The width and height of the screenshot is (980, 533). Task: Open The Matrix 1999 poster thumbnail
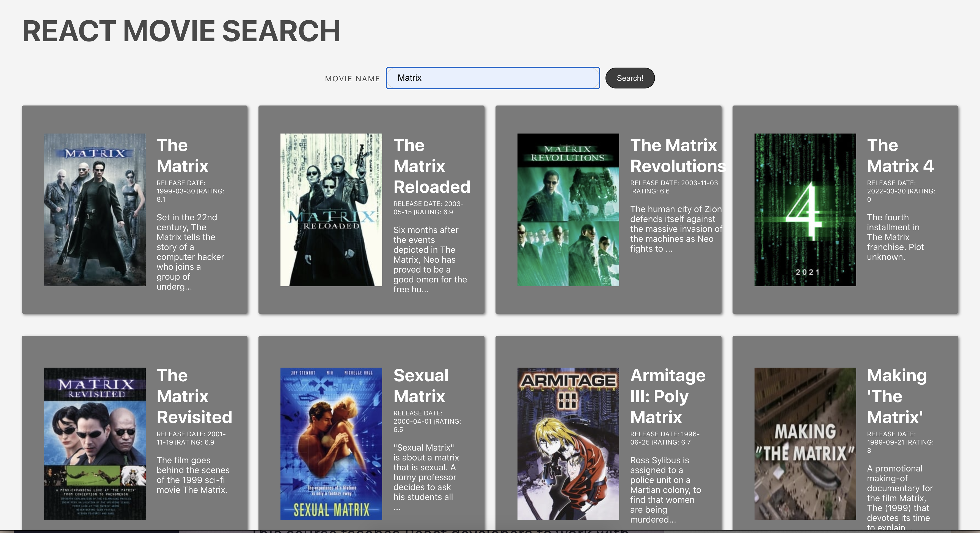click(95, 209)
